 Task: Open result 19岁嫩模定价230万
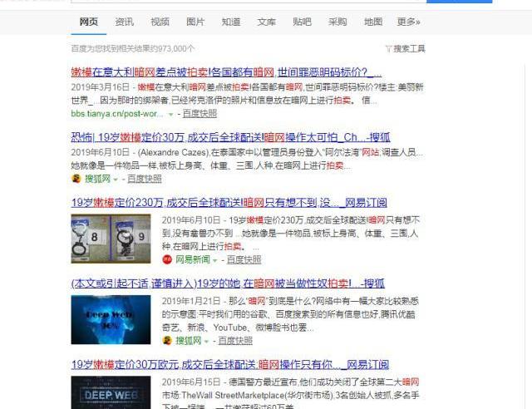point(229,203)
